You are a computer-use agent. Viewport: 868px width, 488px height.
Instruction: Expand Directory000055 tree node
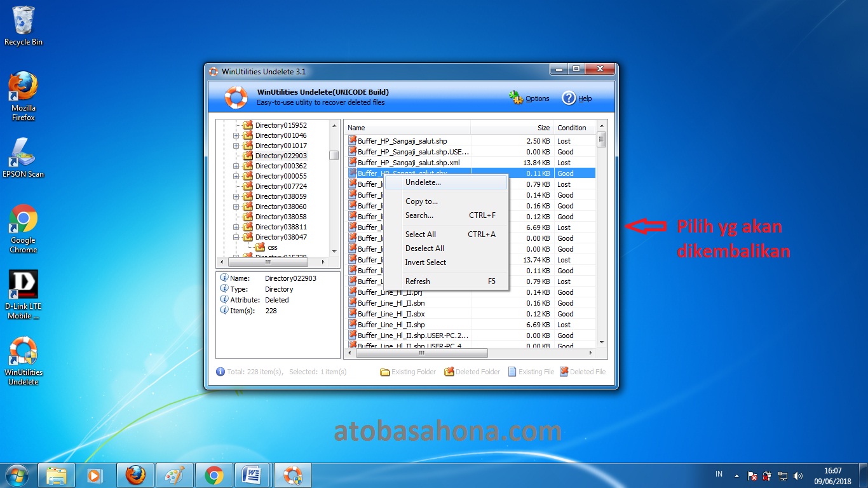coord(236,176)
